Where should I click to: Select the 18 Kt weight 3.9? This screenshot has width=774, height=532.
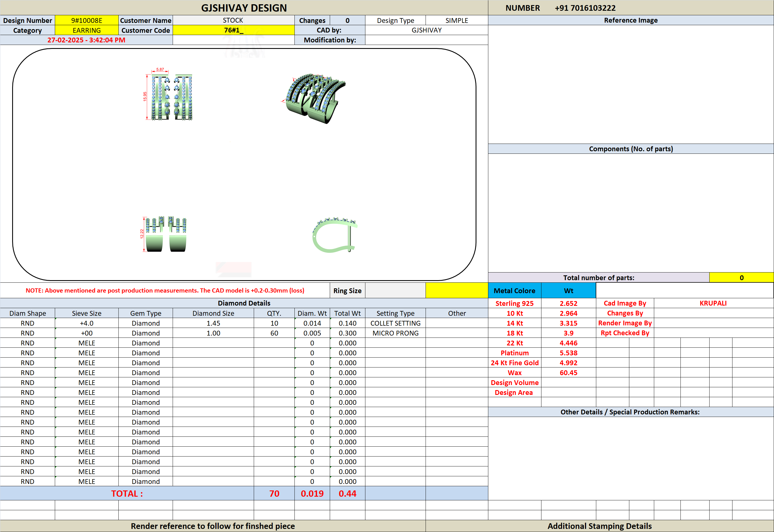pyautogui.click(x=569, y=333)
